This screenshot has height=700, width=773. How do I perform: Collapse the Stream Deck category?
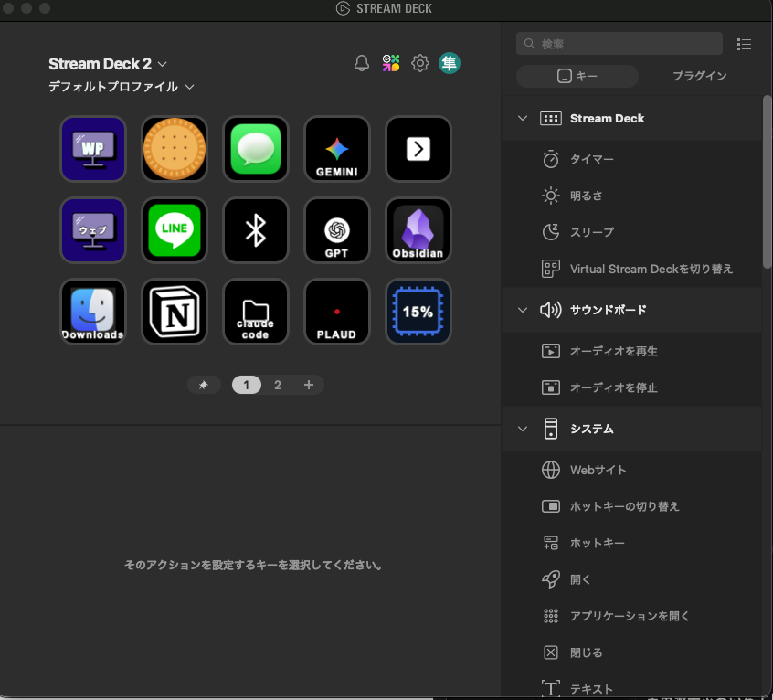pos(523,118)
